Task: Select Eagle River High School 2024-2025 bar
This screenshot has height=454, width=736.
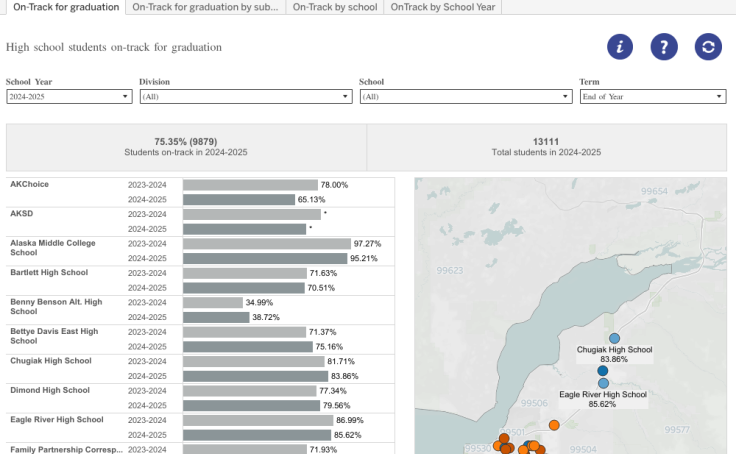Action: pyautogui.click(x=257, y=435)
